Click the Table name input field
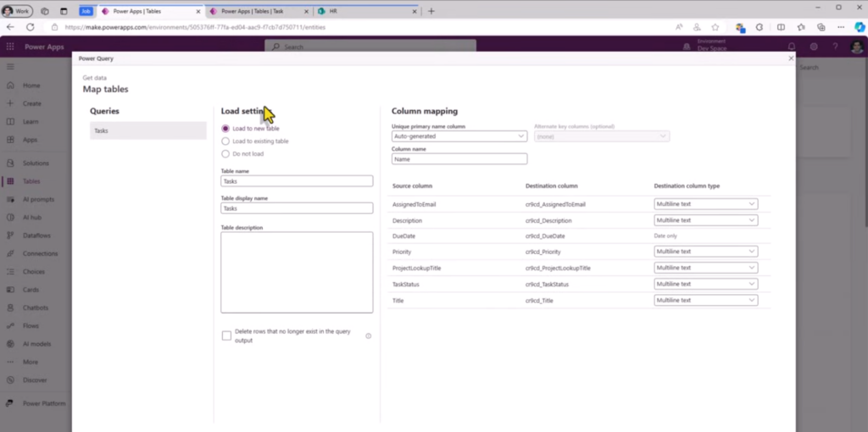 pyautogui.click(x=297, y=181)
